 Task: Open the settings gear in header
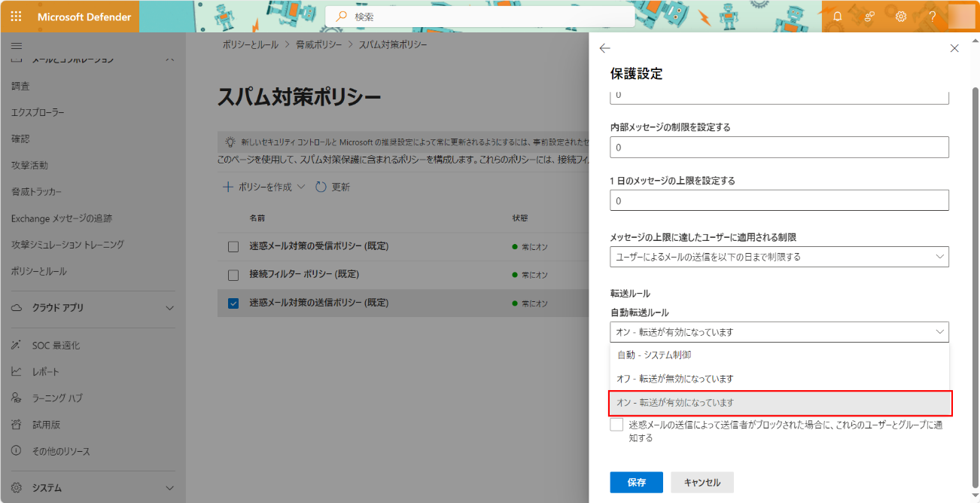pos(901,17)
